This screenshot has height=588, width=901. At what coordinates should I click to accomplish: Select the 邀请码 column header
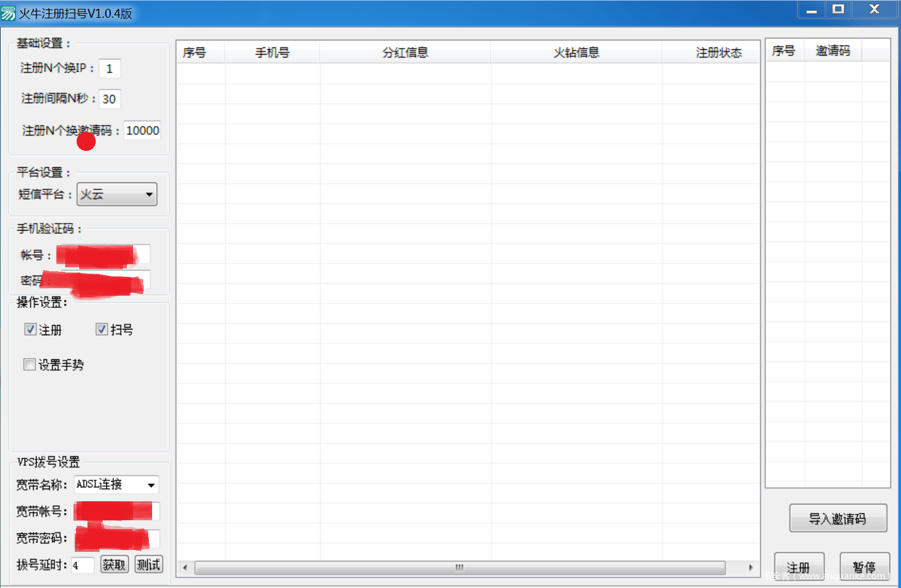(832, 51)
